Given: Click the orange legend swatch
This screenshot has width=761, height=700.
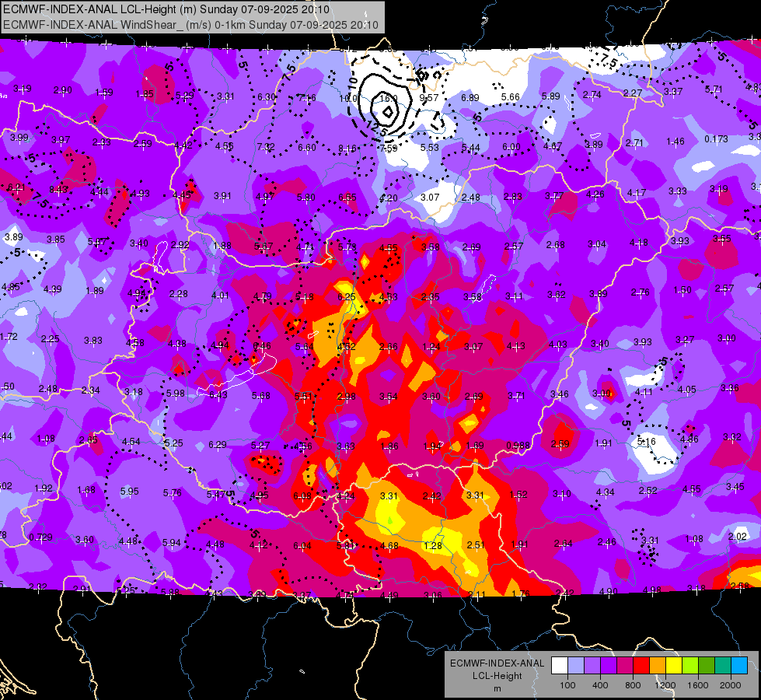Looking at the screenshot, I should pyautogui.click(x=658, y=665).
